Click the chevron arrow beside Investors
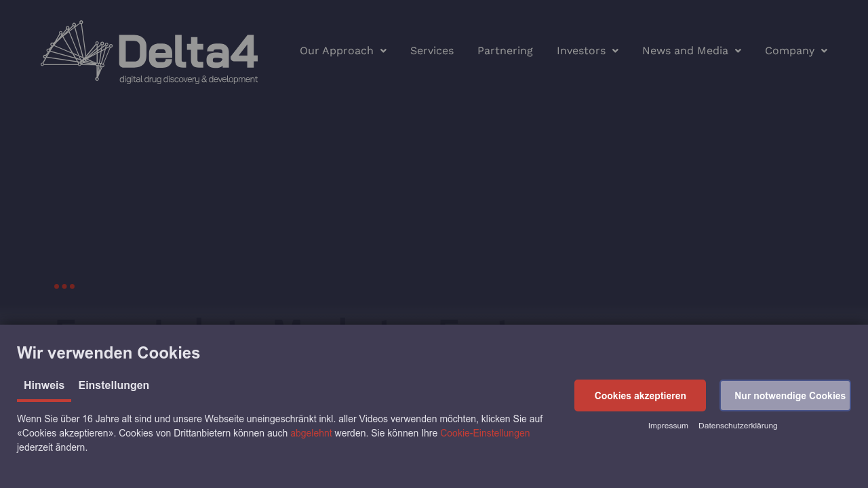The width and height of the screenshot is (868, 488). click(615, 51)
